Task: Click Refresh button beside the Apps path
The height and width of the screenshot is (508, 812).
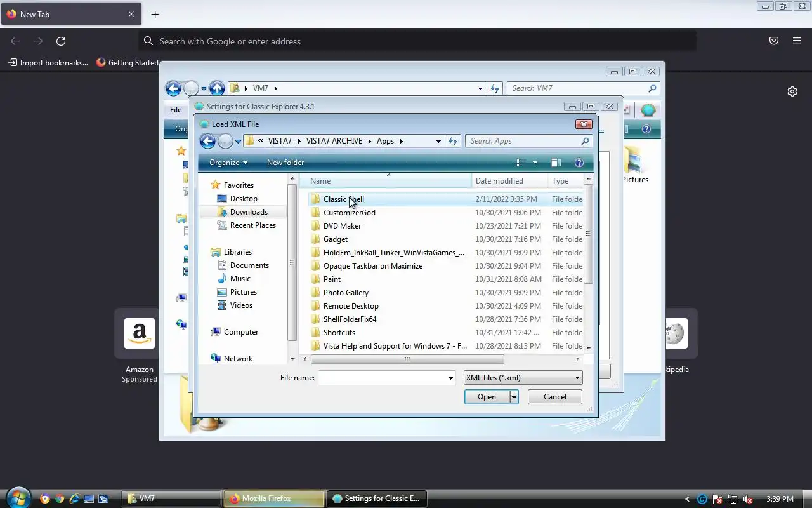Action: [x=452, y=141]
